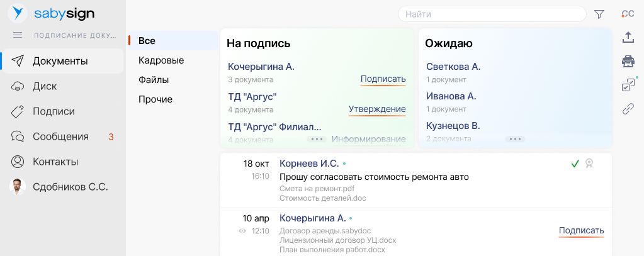Viewport: 644px width, 256px height.
Task: Open Сообщения in the sidebar
Action: pos(60,136)
